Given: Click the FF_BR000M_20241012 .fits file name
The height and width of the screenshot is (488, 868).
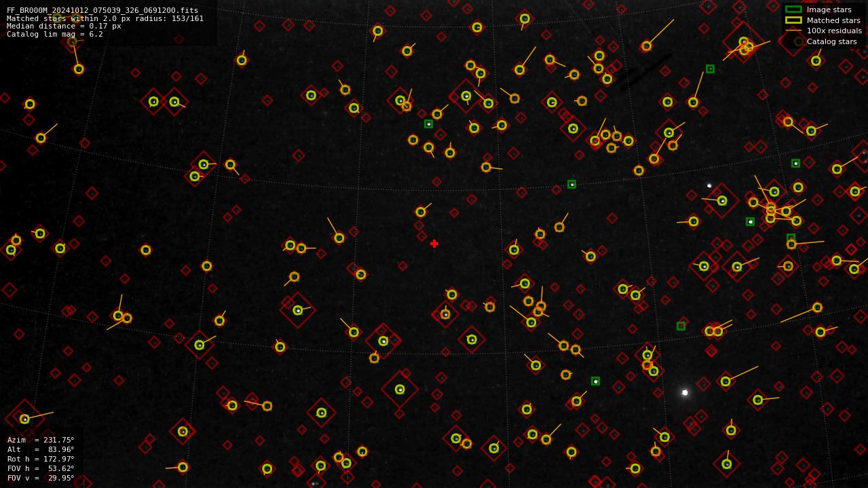Looking at the screenshot, I should tap(102, 10).
